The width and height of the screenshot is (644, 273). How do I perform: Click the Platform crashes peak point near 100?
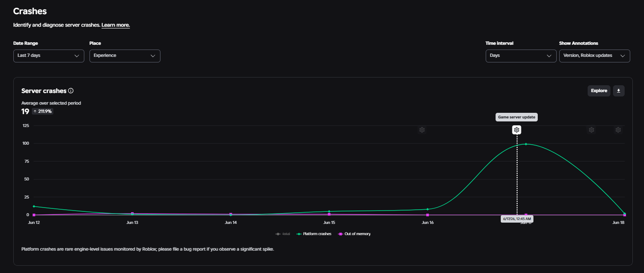[x=526, y=144]
